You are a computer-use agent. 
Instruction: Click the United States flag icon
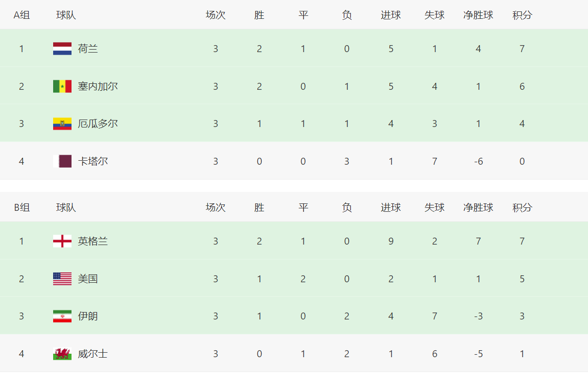point(62,279)
